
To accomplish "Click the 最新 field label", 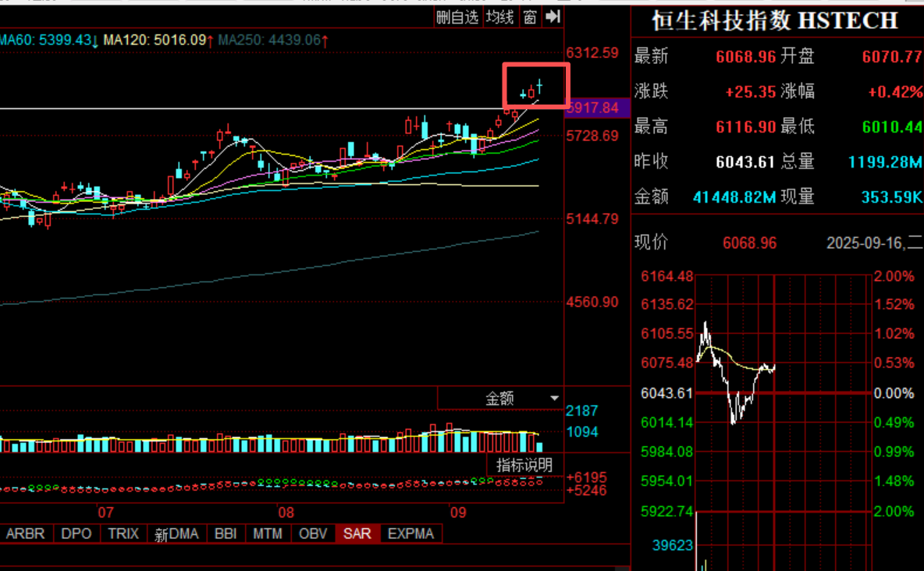I will click(651, 57).
